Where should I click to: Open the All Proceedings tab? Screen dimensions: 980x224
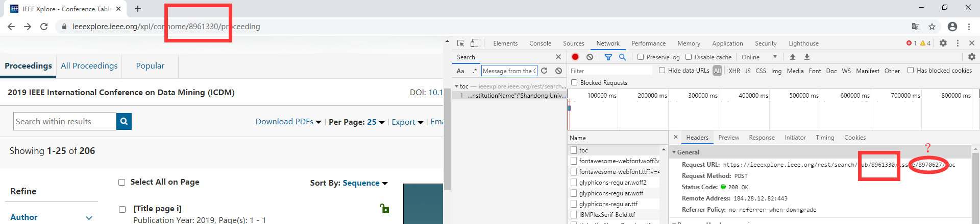pos(89,65)
